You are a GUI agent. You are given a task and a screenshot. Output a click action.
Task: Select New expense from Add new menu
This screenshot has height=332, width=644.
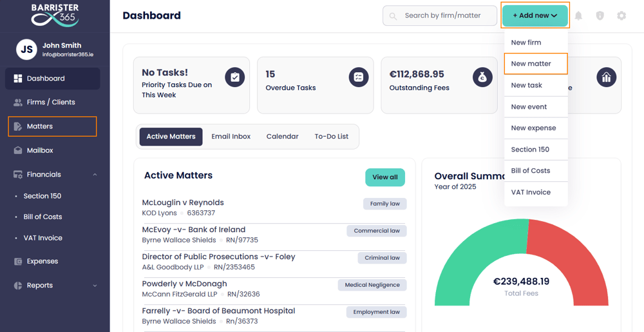pos(533,128)
